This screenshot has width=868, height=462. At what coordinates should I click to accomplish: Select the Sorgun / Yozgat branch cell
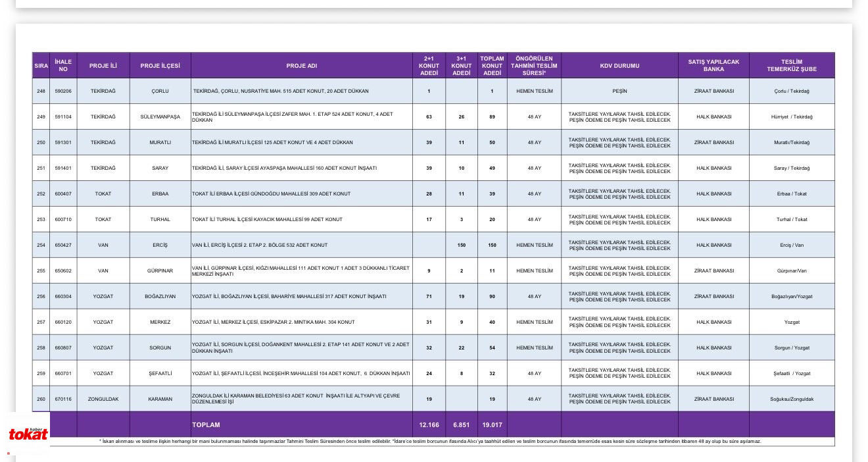pos(792,347)
